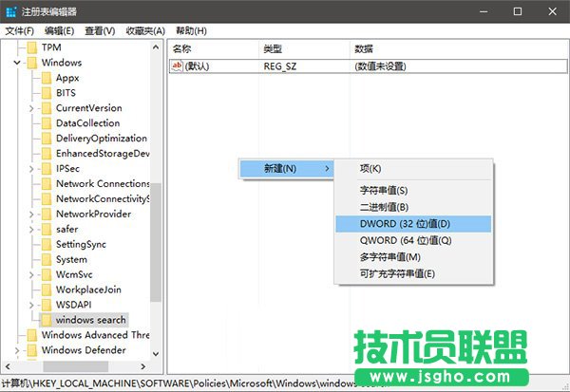570x392 pixels.
Task: Collapse the Windows tree node
Action: click(x=17, y=63)
